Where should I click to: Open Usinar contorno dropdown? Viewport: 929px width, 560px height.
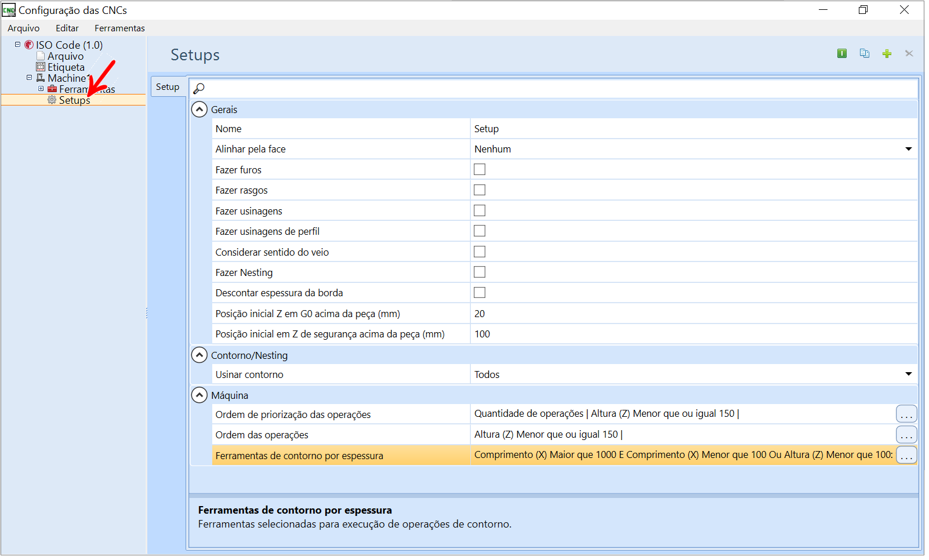click(908, 374)
